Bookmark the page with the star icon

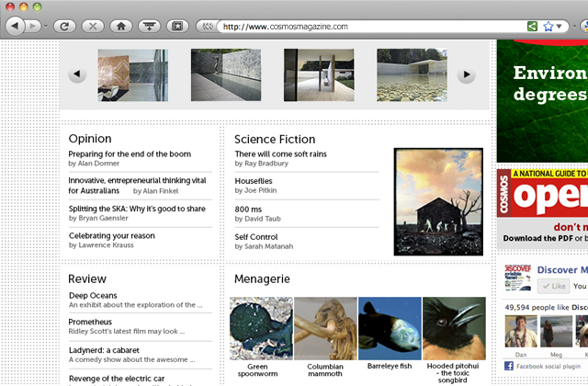point(548,27)
